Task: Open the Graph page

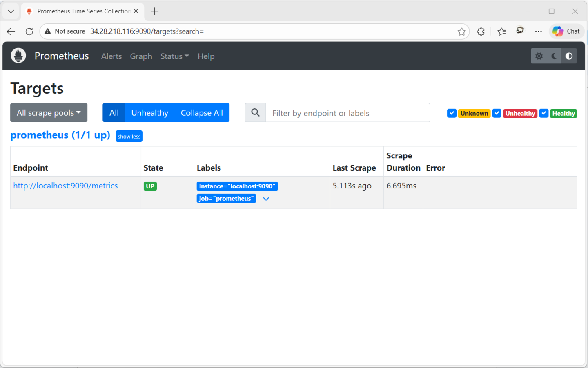Action: coord(141,56)
